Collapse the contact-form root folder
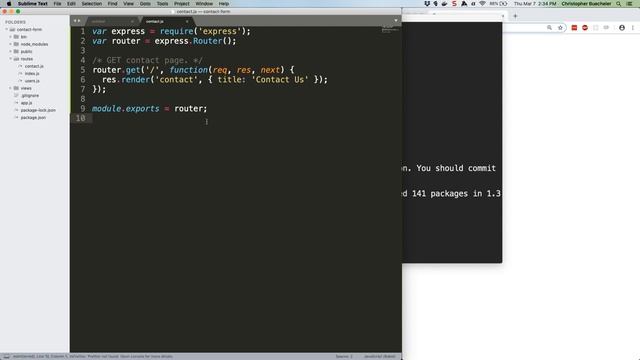Image resolution: width=640 pixels, height=360 pixels. click(x=7, y=29)
